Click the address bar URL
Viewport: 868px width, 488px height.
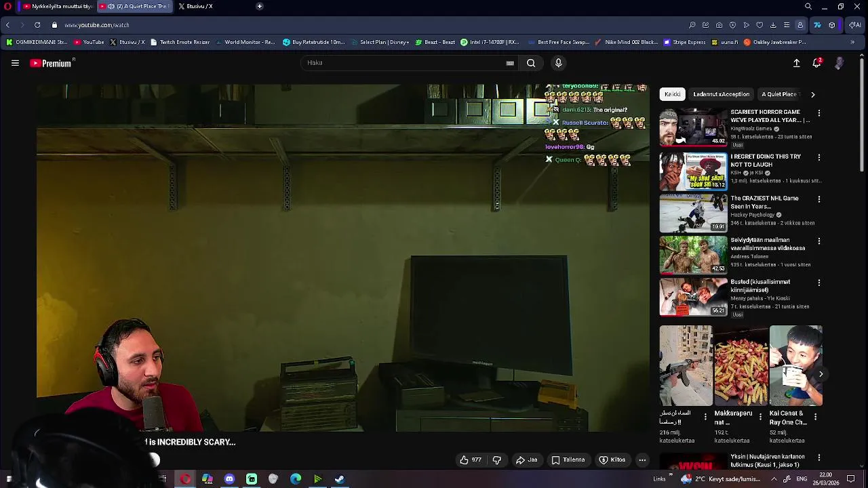coord(97,25)
